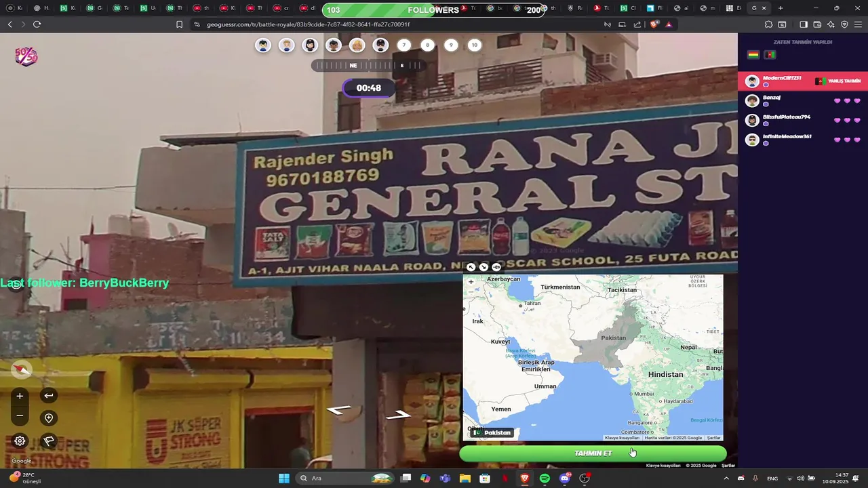Select InfiniteMeadow361 player row
The image size is (868, 488).
(803, 140)
